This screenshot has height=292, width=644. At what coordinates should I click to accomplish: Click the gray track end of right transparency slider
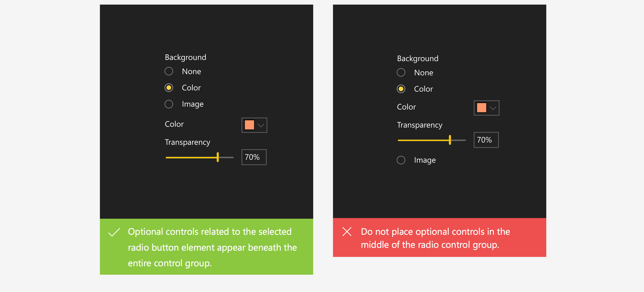click(459, 140)
